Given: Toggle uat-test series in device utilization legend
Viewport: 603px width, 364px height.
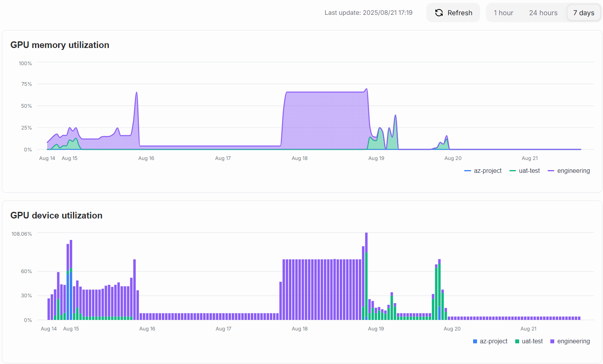Looking at the screenshot, I should [x=529, y=341].
